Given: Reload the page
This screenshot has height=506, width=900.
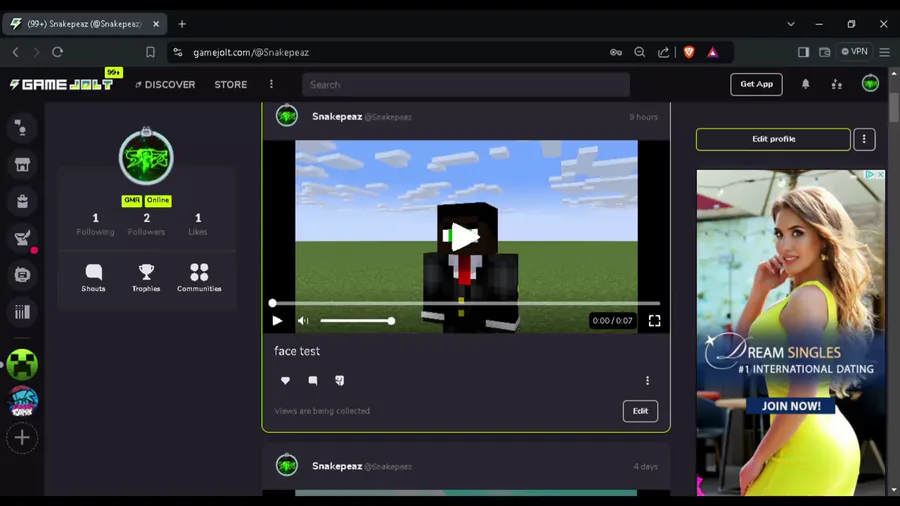Looking at the screenshot, I should coord(57,52).
